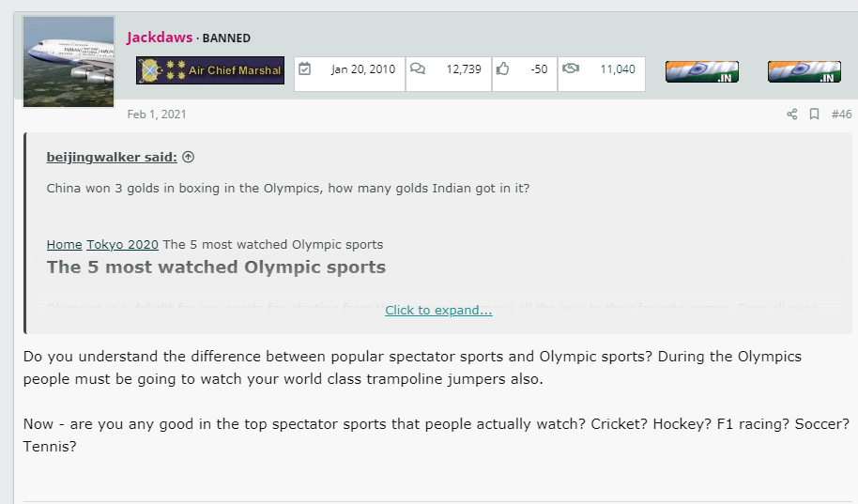Screen dimensions: 858x504
Task: Click the handshake points icon
Action: [571, 69]
